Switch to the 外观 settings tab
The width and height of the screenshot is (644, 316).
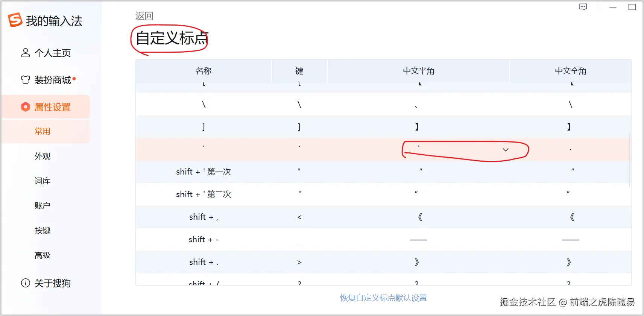tap(43, 156)
